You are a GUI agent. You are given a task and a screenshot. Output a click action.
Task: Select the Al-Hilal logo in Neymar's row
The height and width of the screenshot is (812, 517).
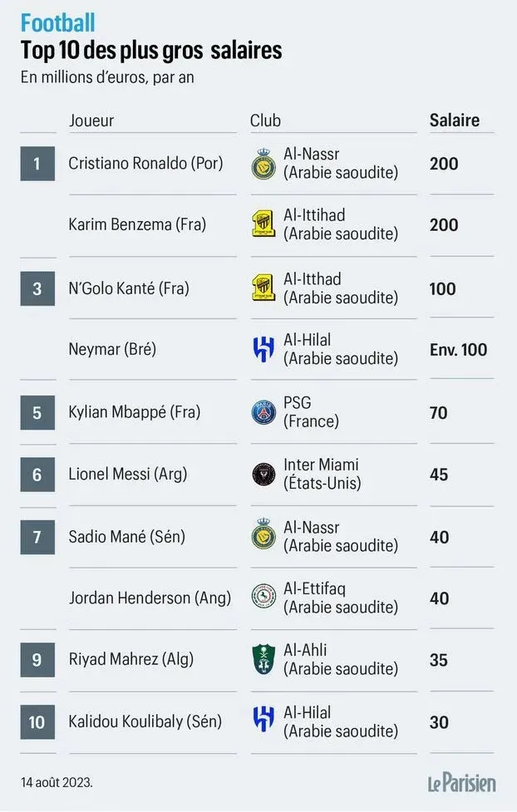tap(263, 350)
